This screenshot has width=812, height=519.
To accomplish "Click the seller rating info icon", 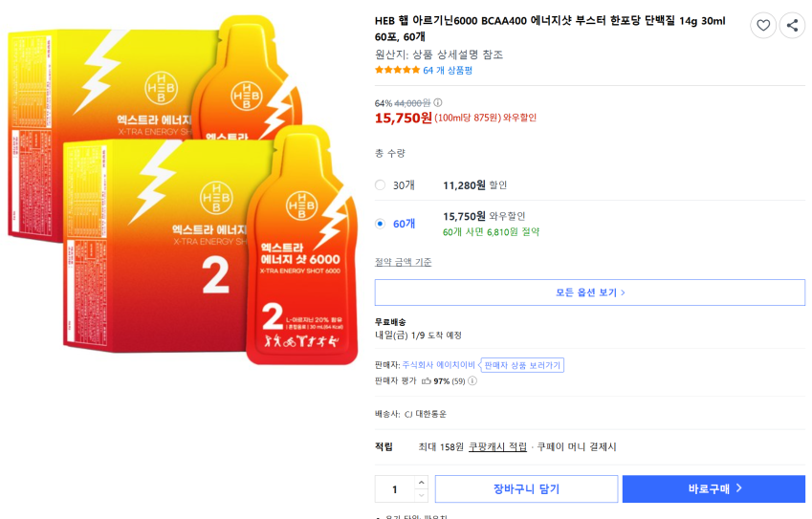I will point(472,381).
